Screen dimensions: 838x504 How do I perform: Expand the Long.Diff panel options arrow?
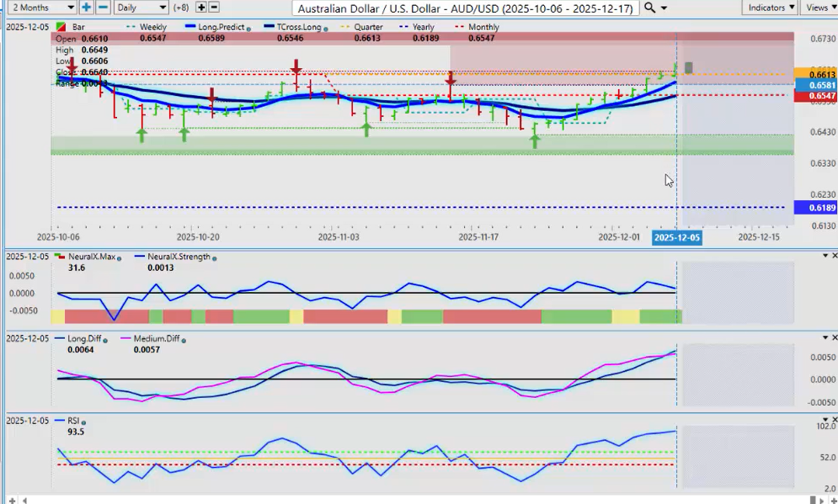(824, 337)
